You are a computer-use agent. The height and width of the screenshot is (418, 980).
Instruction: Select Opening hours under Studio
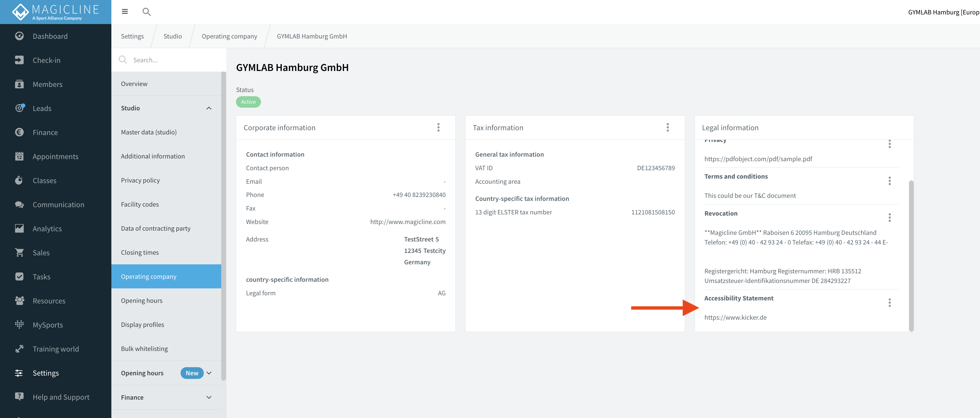(166, 301)
